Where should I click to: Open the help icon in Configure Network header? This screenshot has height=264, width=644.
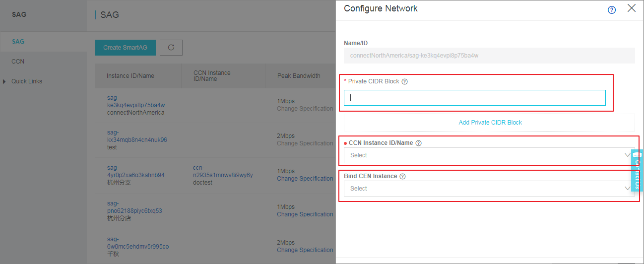(x=612, y=10)
